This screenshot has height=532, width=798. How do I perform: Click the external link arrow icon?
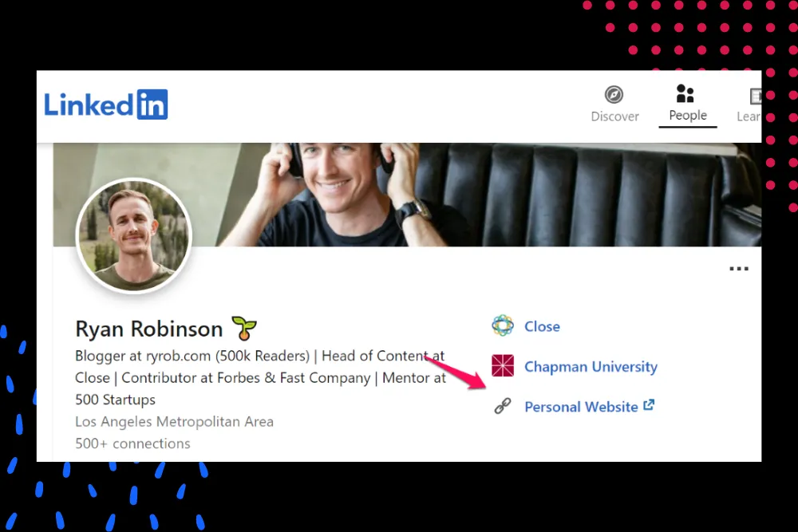click(x=649, y=405)
